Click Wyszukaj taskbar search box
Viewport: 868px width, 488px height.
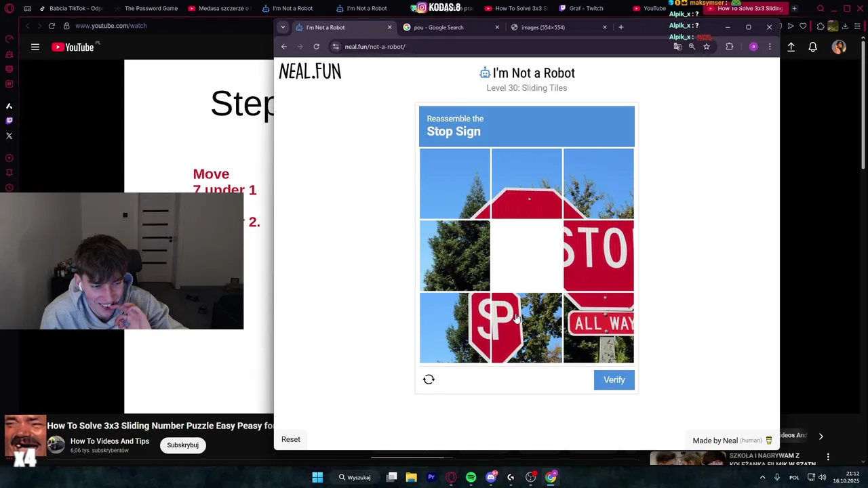click(x=355, y=477)
